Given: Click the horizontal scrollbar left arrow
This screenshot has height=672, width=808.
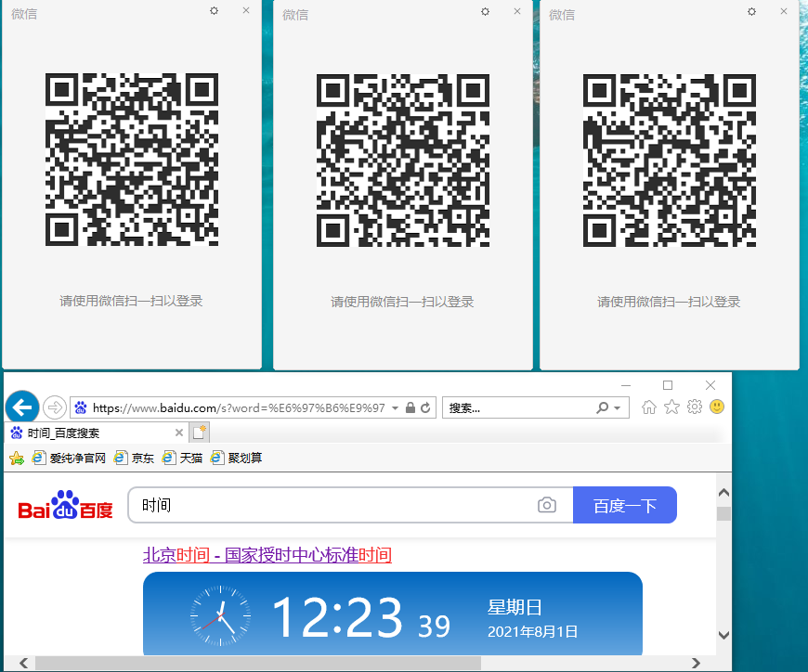Looking at the screenshot, I should click(24, 663).
